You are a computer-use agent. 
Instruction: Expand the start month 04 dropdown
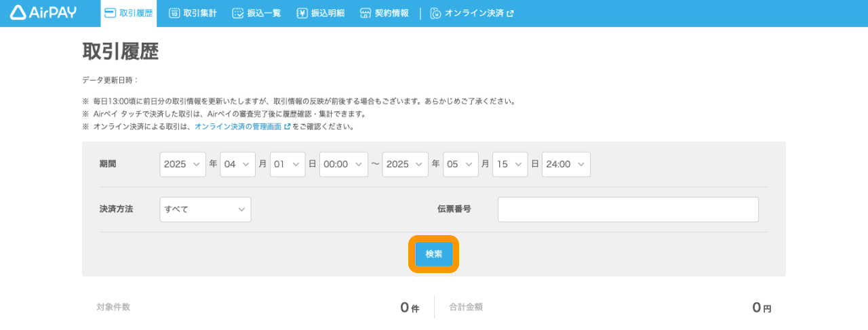click(237, 164)
